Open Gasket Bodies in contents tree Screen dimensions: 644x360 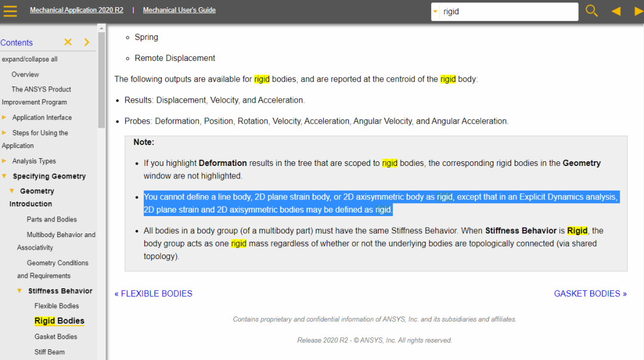click(56, 337)
